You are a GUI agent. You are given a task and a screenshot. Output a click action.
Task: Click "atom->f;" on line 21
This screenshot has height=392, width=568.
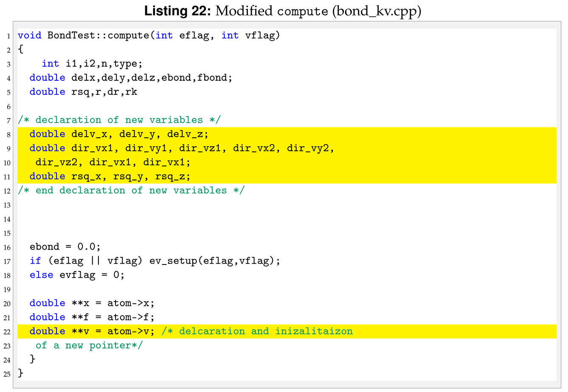click(x=131, y=317)
